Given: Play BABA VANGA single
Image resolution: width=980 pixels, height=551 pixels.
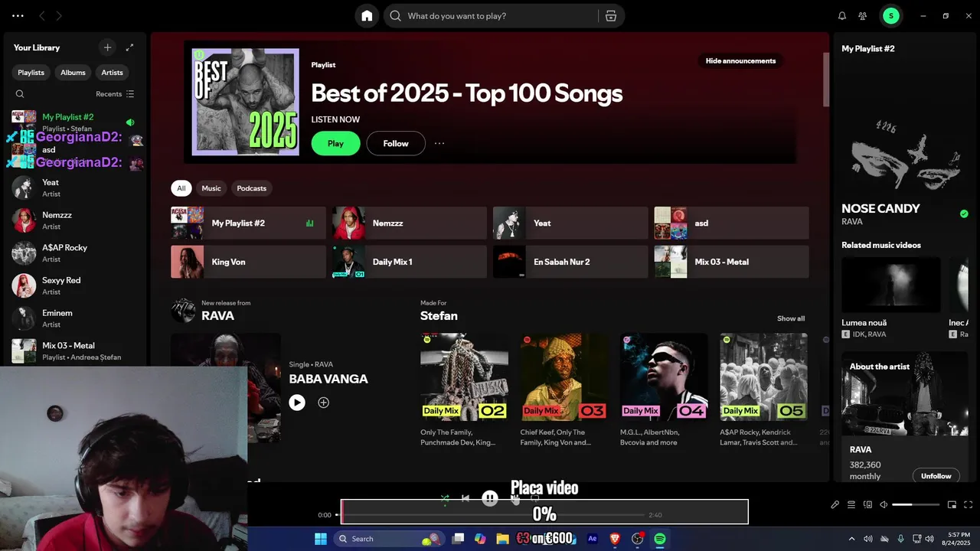Looking at the screenshot, I should coord(297,403).
